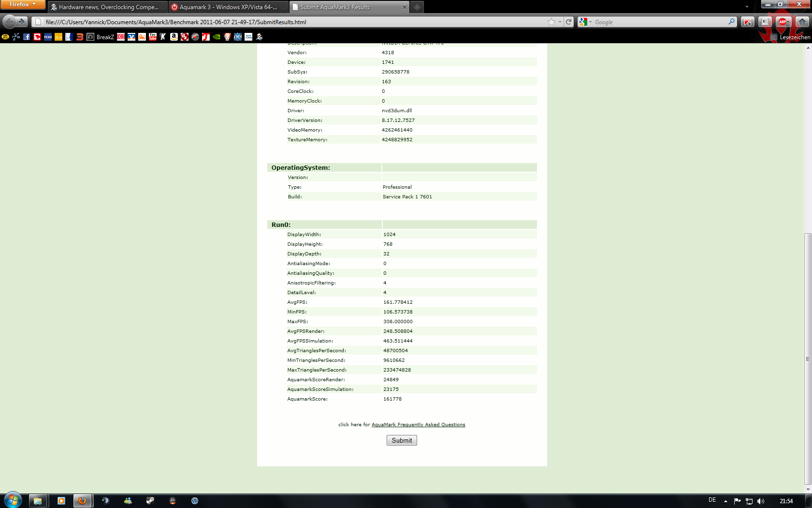The image size is (812, 508).
Task: Open the EA Origin taskbar icon
Action: coord(173,501)
